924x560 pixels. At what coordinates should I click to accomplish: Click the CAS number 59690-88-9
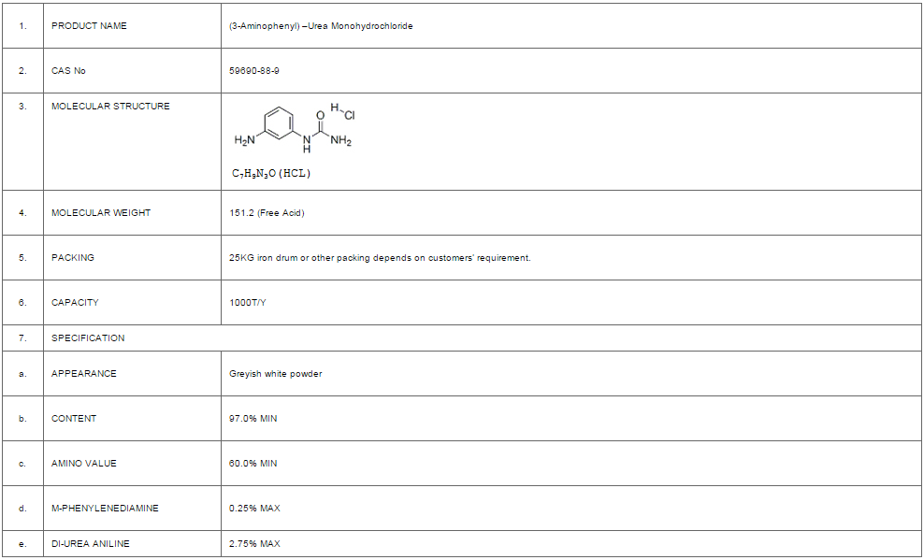pos(254,71)
